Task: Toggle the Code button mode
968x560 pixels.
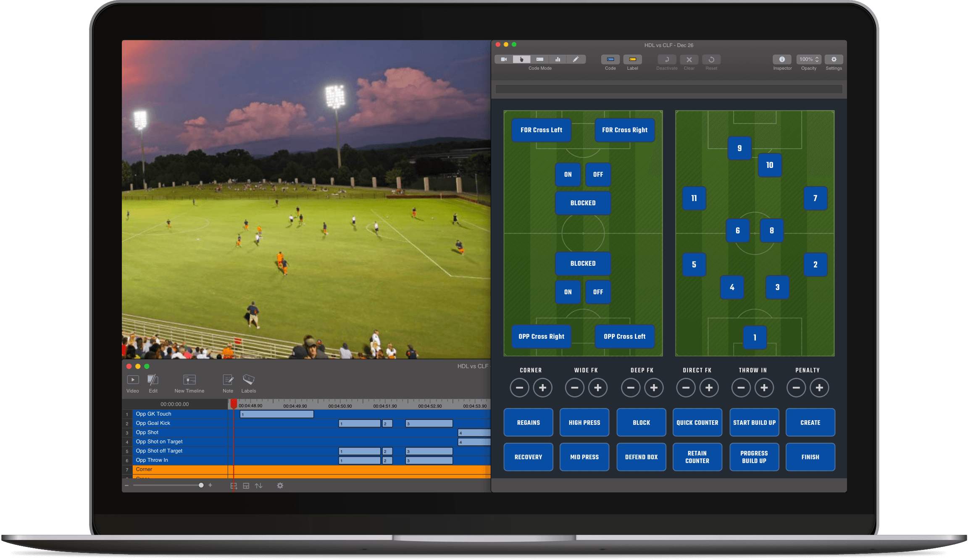Action: click(x=610, y=59)
